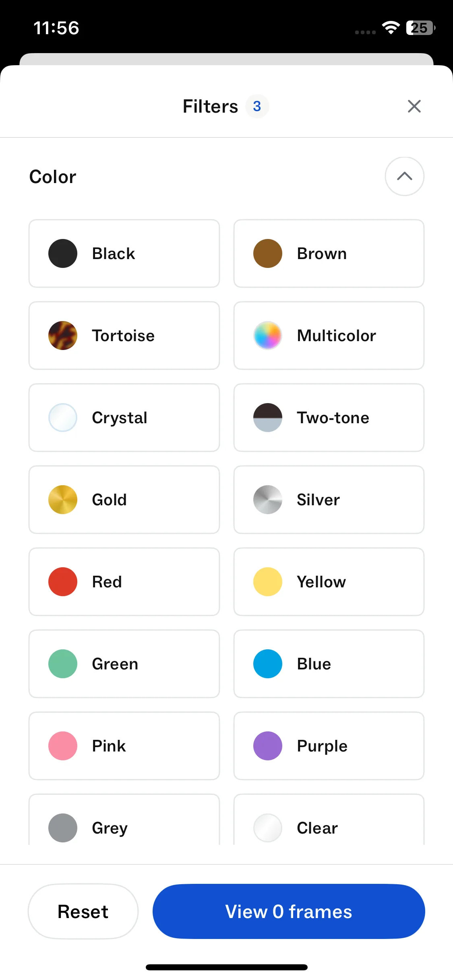The image size is (453, 980).
Task: Select the Silver metallic swatch icon
Action: click(267, 500)
